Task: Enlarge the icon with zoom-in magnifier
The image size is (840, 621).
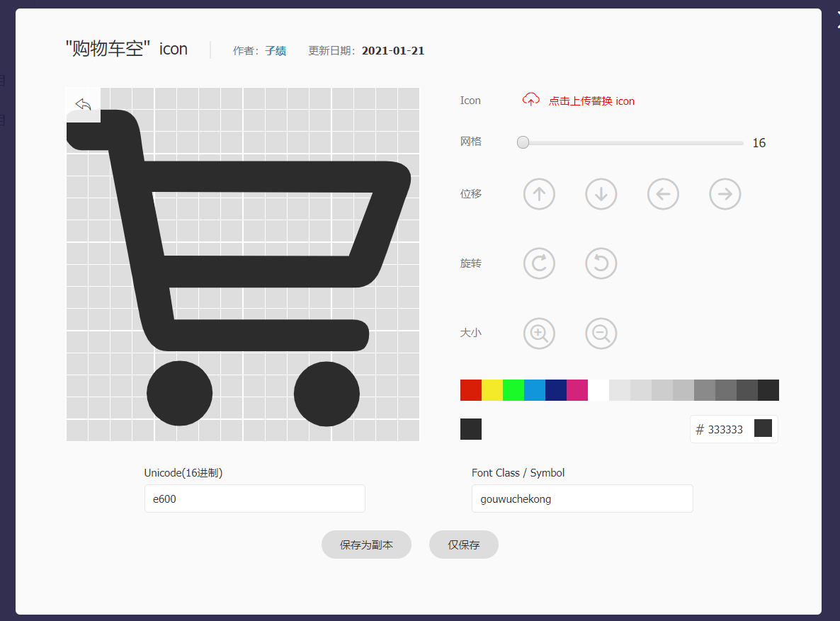Action: [x=539, y=334]
